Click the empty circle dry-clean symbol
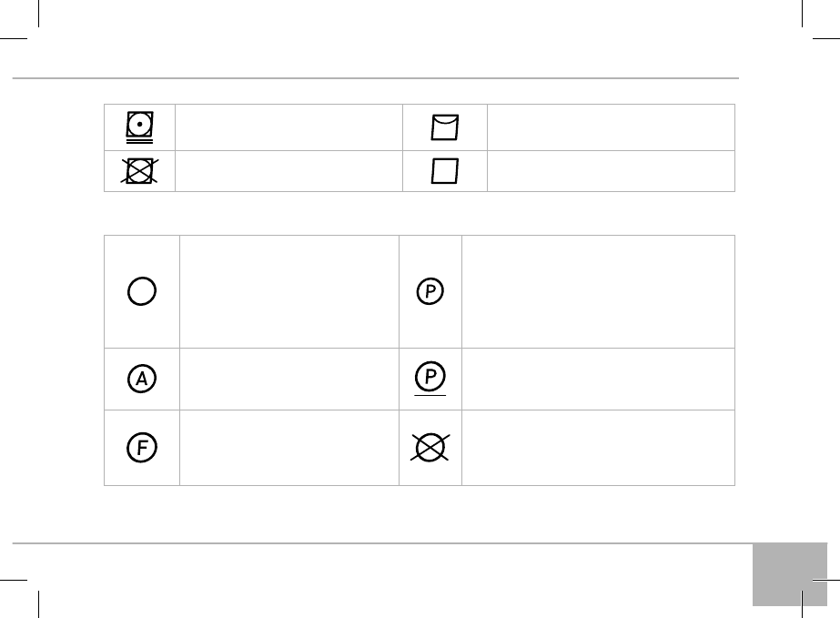Image resolution: width=840 pixels, height=618 pixels. point(143,292)
